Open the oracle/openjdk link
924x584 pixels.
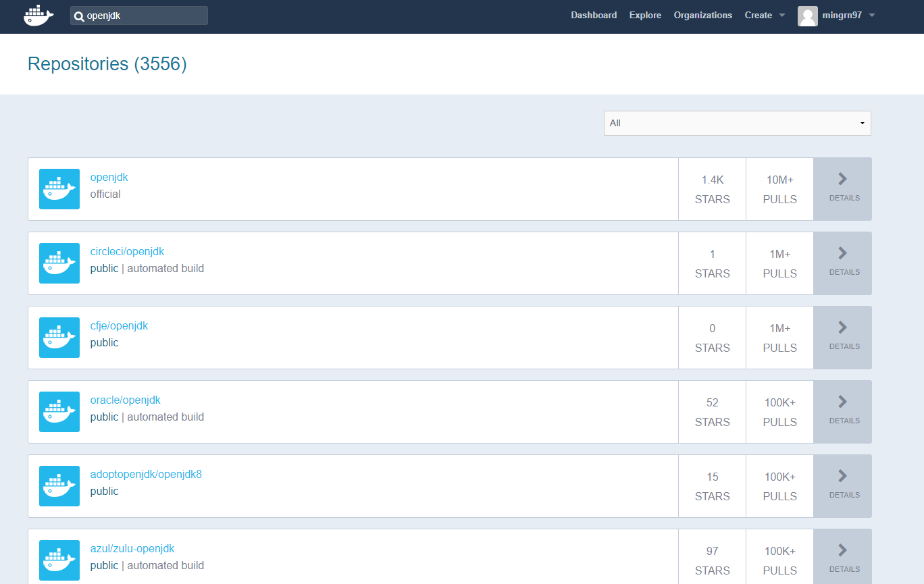126,400
